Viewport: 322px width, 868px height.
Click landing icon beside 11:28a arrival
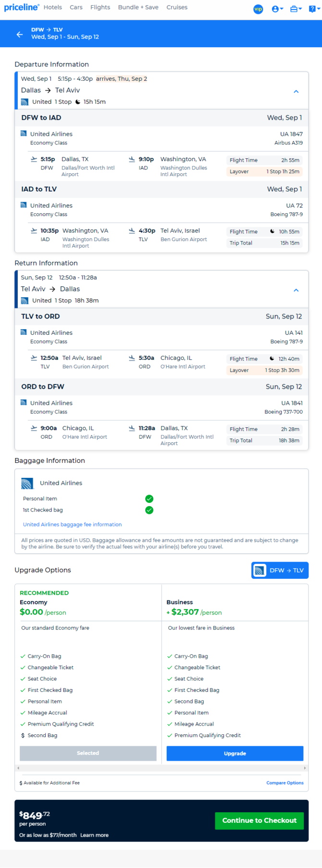(132, 428)
